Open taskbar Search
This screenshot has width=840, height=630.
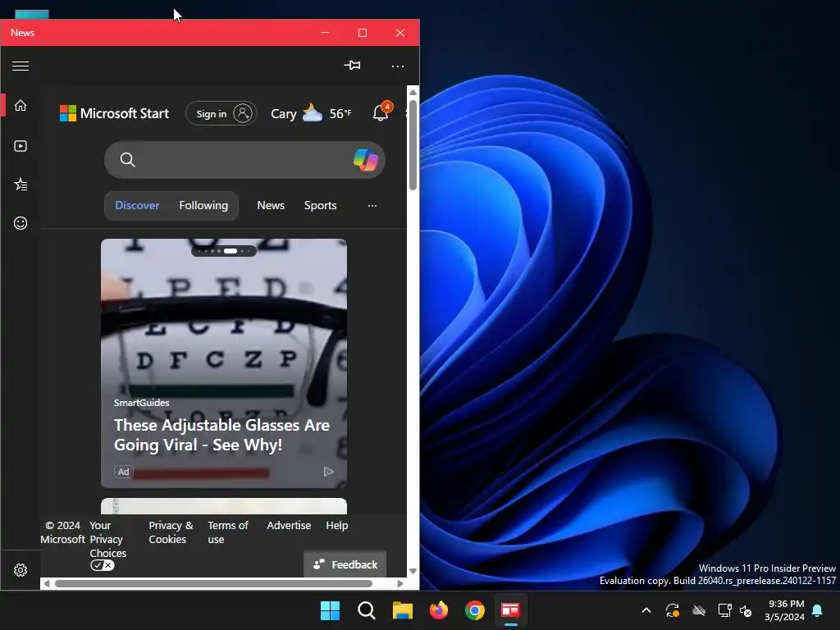367,610
